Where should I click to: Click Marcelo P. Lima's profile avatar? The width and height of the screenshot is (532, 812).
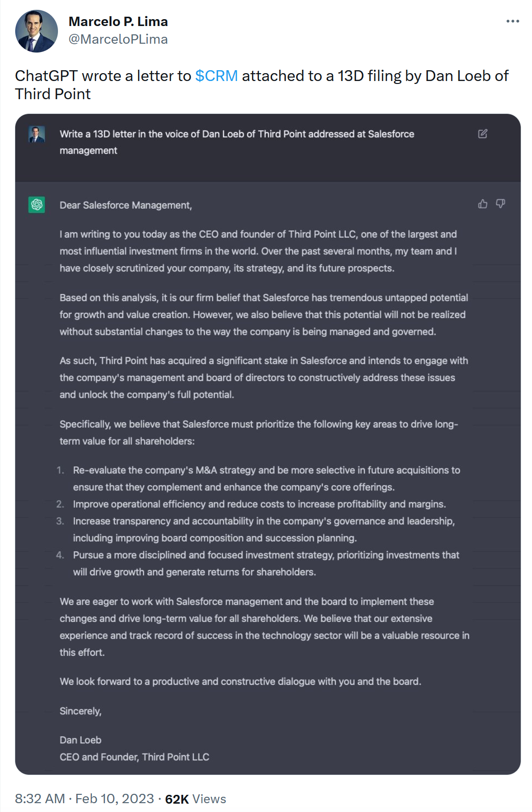pyautogui.click(x=36, y=31)
